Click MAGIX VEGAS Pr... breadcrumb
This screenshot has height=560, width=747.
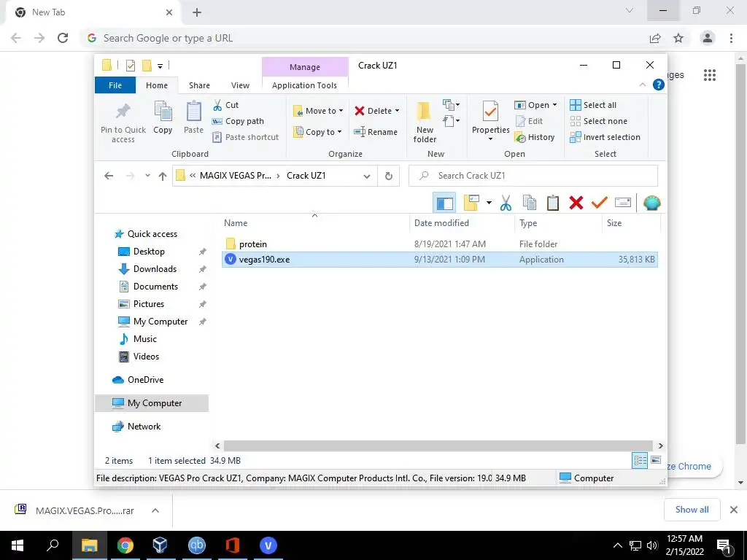pyautogui.click(x=236, y=176)
